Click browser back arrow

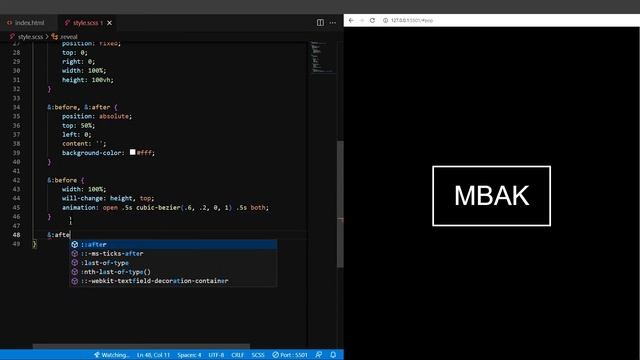tap(351, 20)
